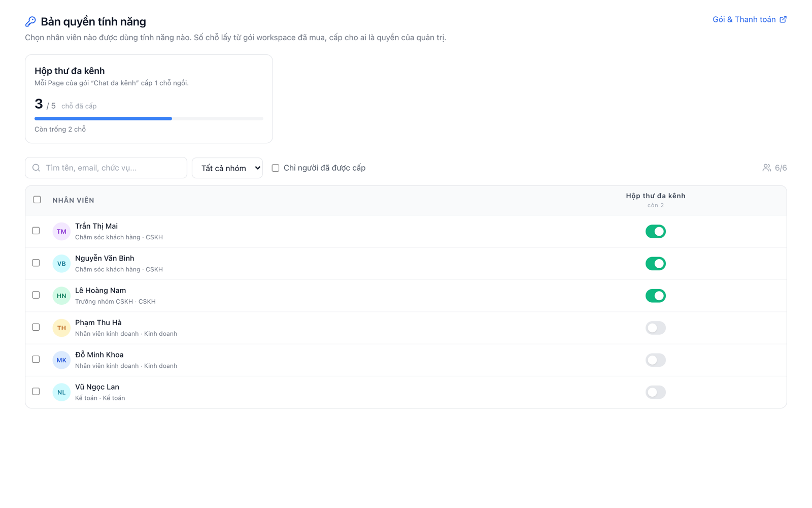Select the checkbox for Trần Thị Mai
This screenshot has width=812, height=508.
36,231
